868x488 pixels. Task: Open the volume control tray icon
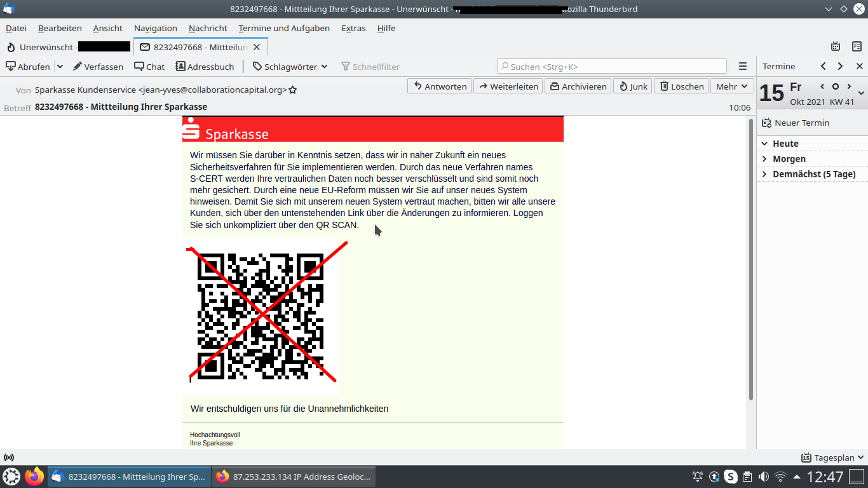pyautogui.click(x=764, y=477)
